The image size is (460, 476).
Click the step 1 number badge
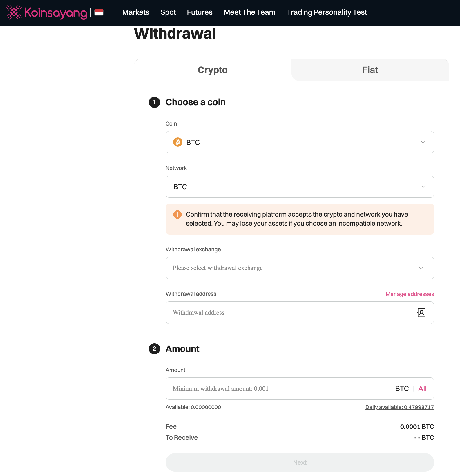pos(154,102)
